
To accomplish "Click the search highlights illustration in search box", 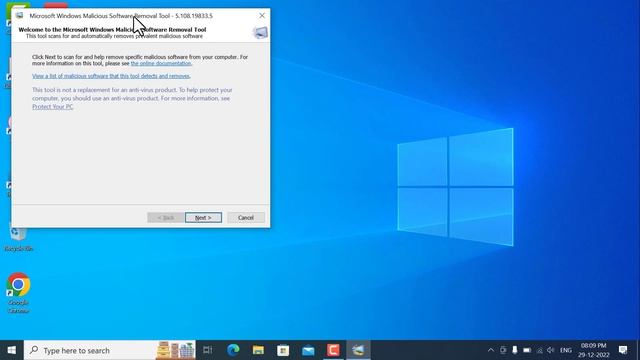I will click(x=176, y=350).
